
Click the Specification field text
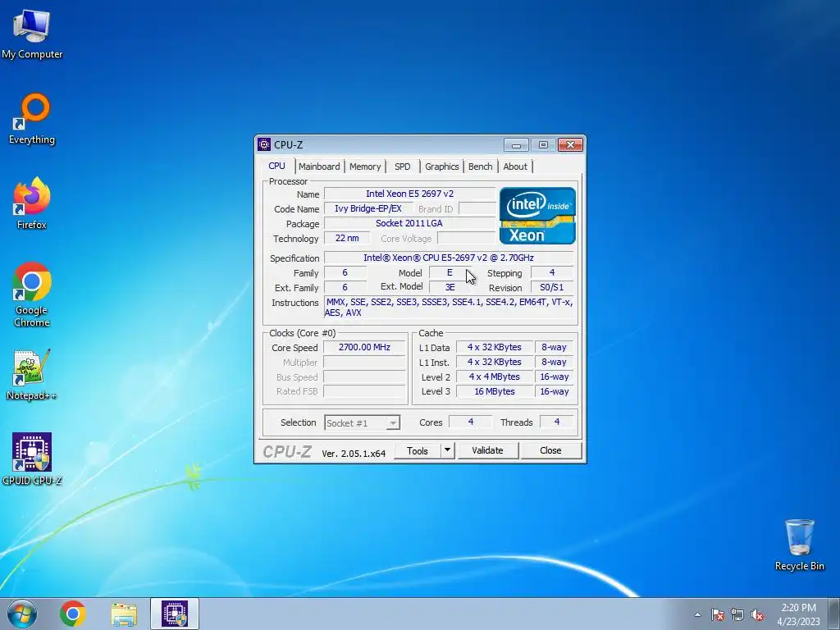tap(449, 258)
